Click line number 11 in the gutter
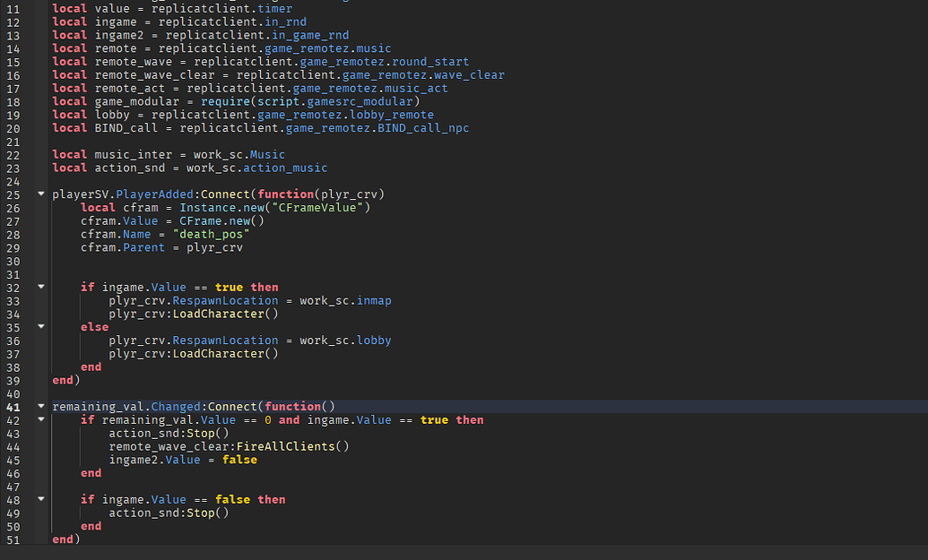This screenshot has height=560, width=928. pos(13,8)
